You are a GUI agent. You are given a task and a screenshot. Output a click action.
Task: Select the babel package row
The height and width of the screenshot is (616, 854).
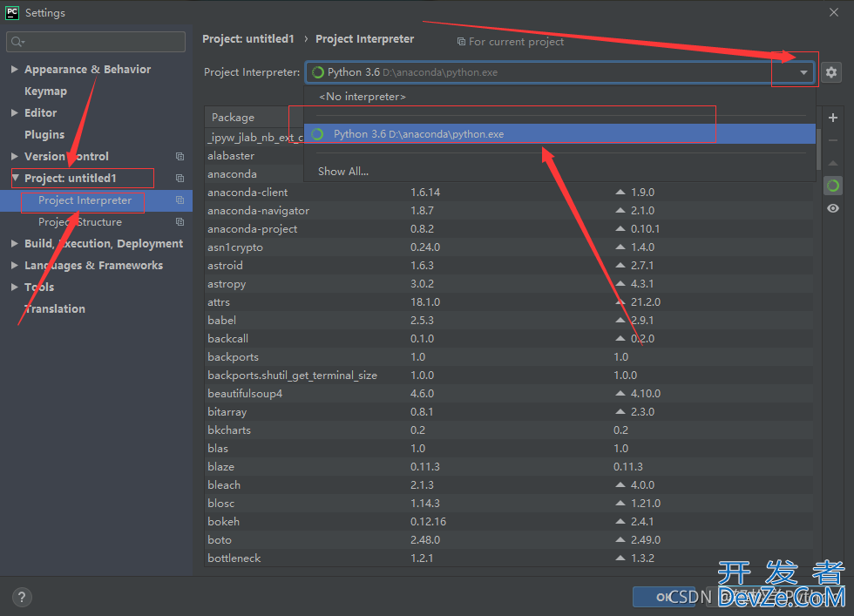click(509, 321)
